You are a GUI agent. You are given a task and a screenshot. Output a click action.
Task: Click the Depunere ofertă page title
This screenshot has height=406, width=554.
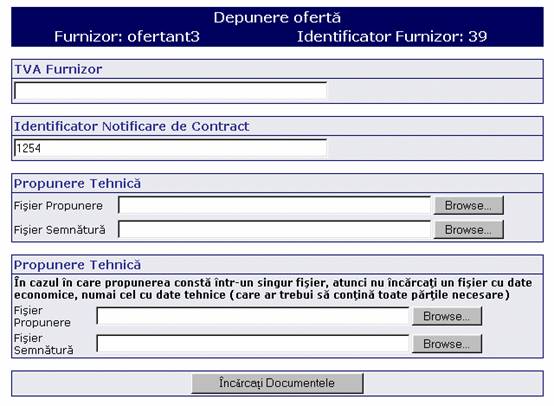click(x=277, y=18)
